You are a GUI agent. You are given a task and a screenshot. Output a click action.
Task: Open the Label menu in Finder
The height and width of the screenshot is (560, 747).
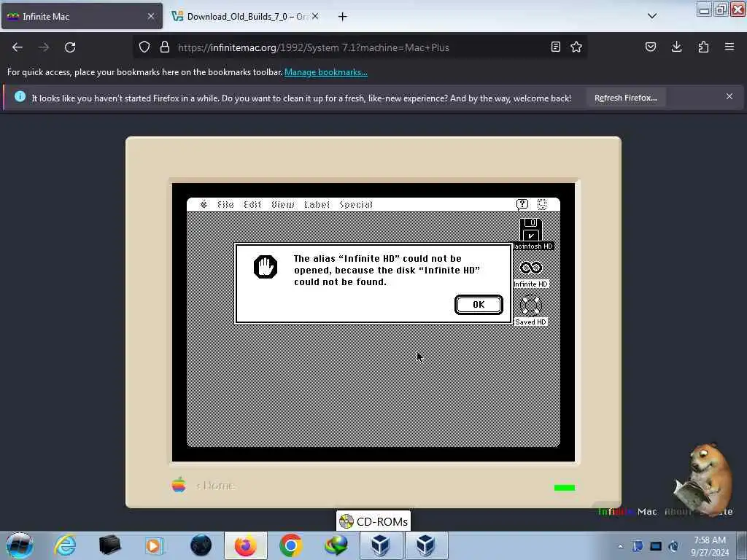(x=317, y=204)
